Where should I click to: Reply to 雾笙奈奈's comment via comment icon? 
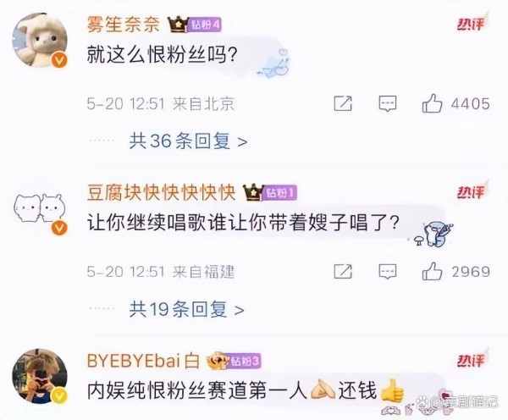[x=388, y=103]
